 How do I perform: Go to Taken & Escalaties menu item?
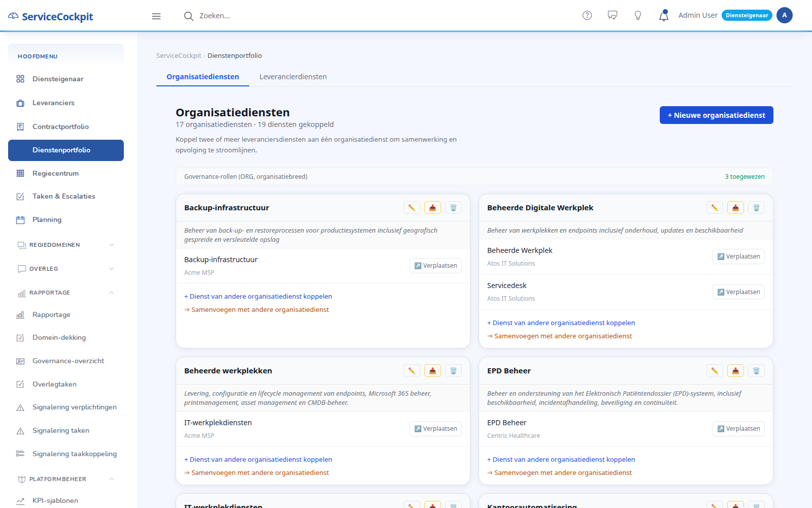click(66, 196)
